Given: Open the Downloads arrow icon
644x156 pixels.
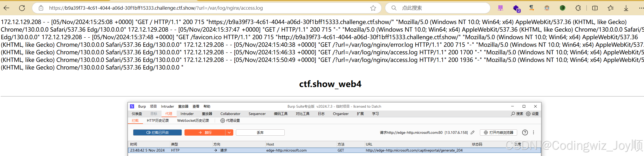Looking at the screenshot, I should [x=626, y=8].
